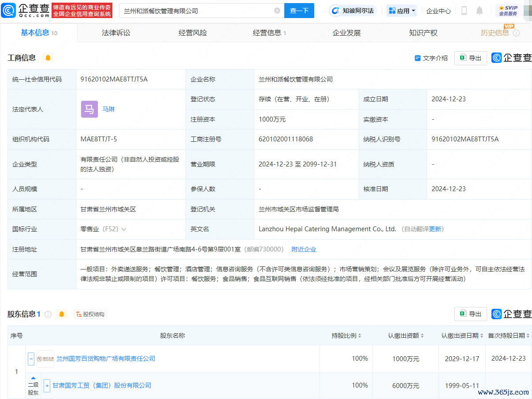Open the 经营风险 tab
Screen dimensions: 532x399
pyautogui.click(x=193, y=33)
